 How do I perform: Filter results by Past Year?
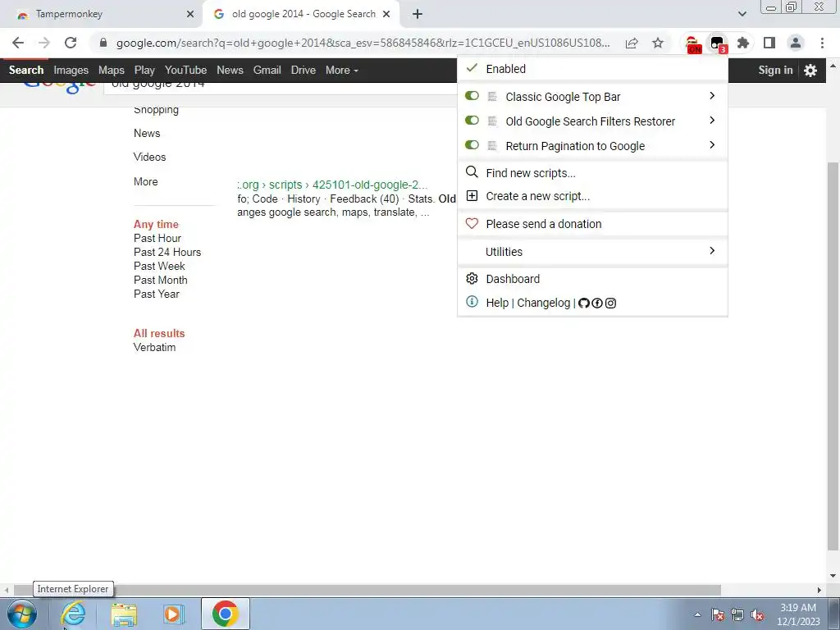pyautogui.click(x=157, y=294)
